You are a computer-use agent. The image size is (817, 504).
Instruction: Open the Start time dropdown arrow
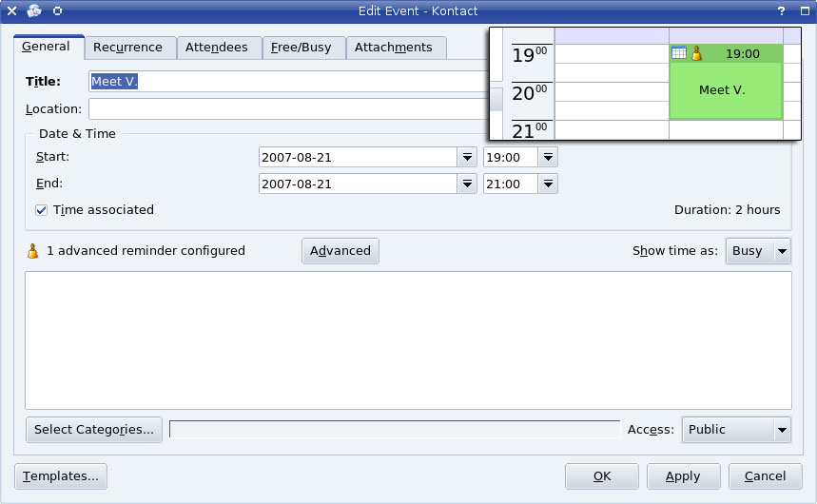(548, 157)
